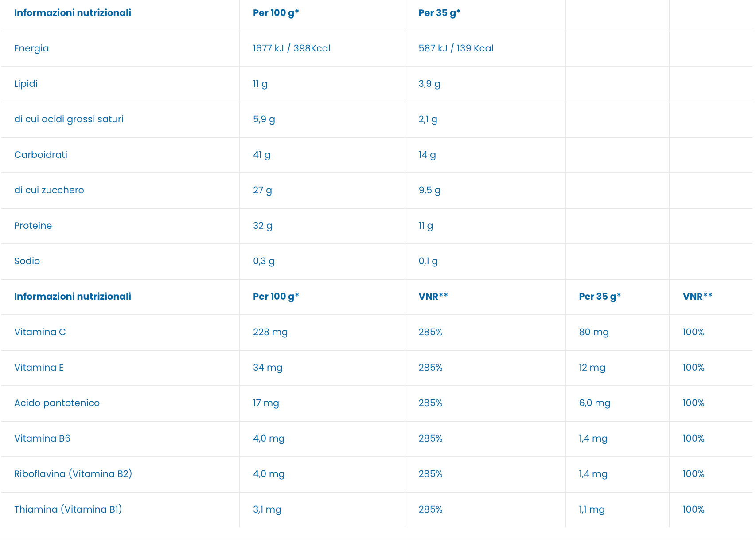Select the Thiamina (Vitamina B1) label
The image size is (756, 540).
pos(68,509)
